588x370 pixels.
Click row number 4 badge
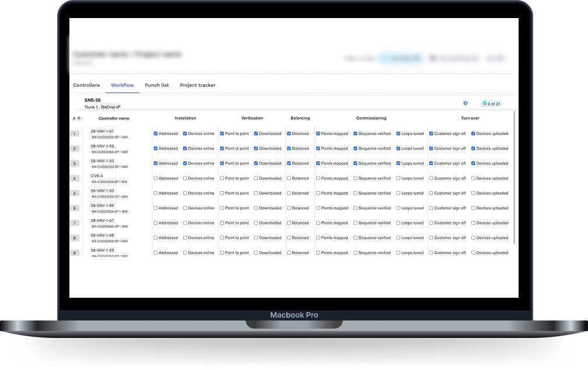75,179
